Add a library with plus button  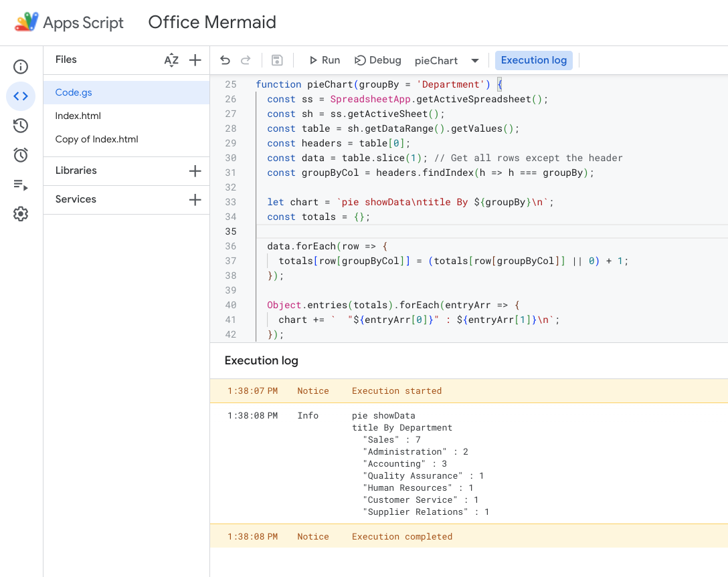(195, 171)
